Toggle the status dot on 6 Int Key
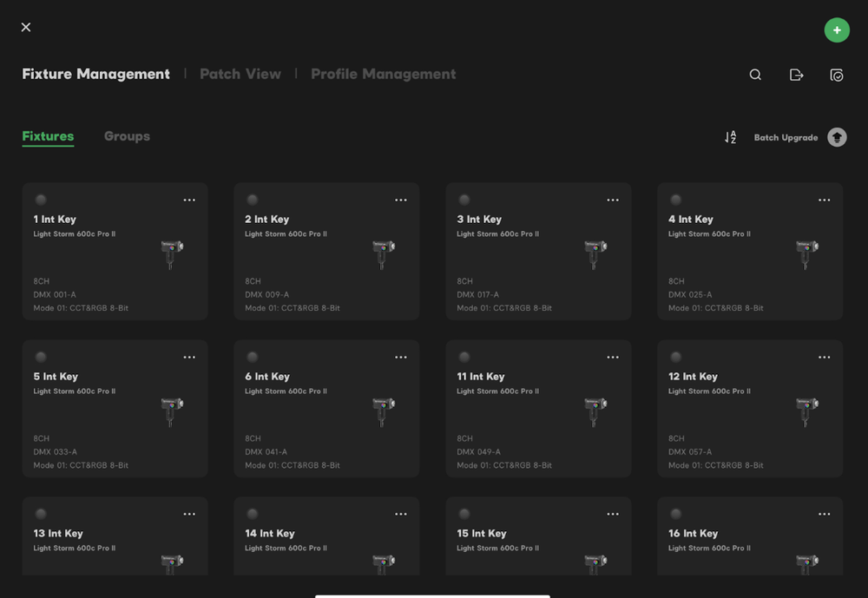The height and width of the screenshot is (598, 868). pyautogui.click(x=253, y=358)
